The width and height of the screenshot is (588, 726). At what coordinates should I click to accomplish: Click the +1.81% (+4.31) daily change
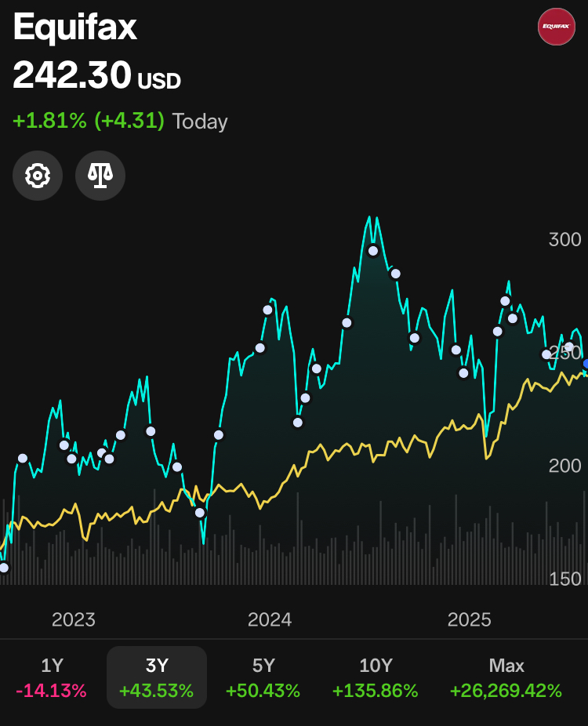[89, 121]
